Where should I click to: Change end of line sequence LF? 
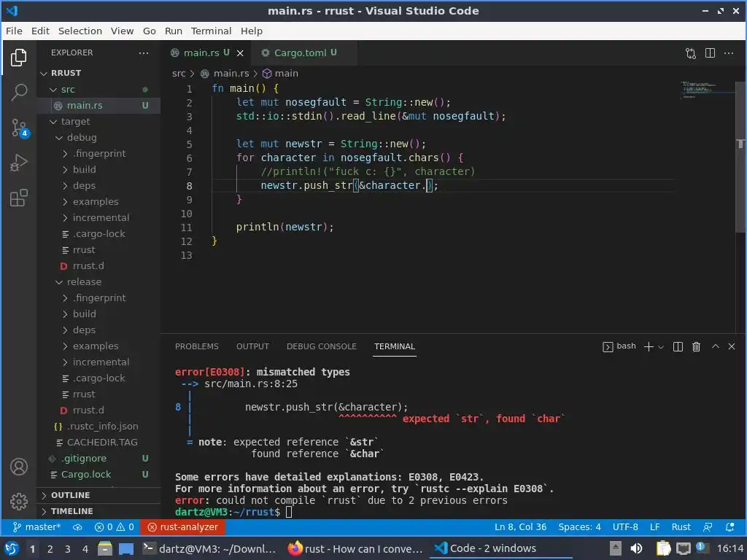click(654, 526)
